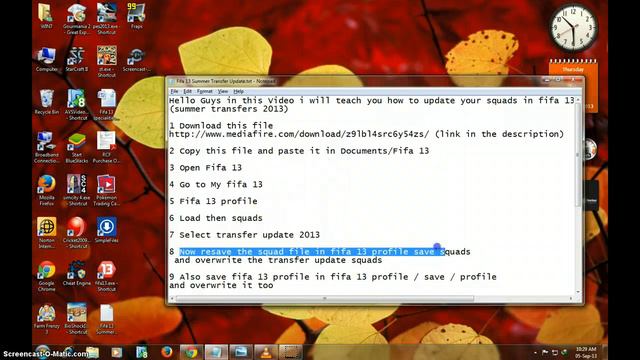
Task: Click the line '4 Go to My fifa 13'
Action: click(x=216, y=184)
